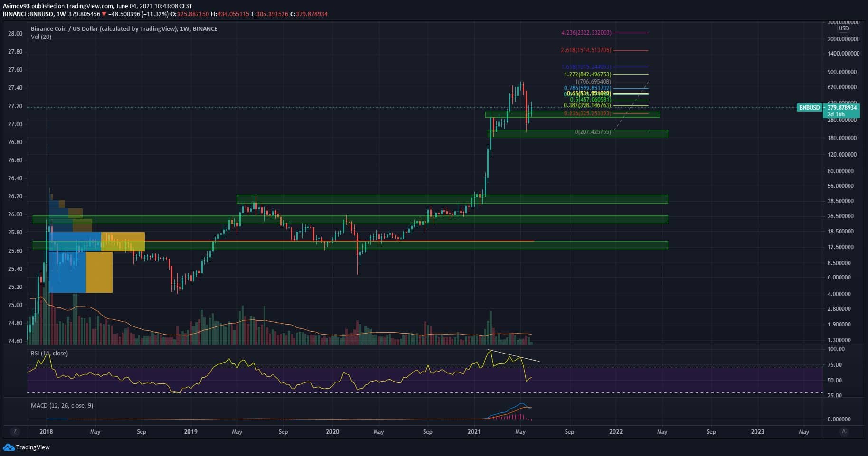868x456 pixels.
Task: Click the 26.500000 price axis value
Action: click(840, 216)
